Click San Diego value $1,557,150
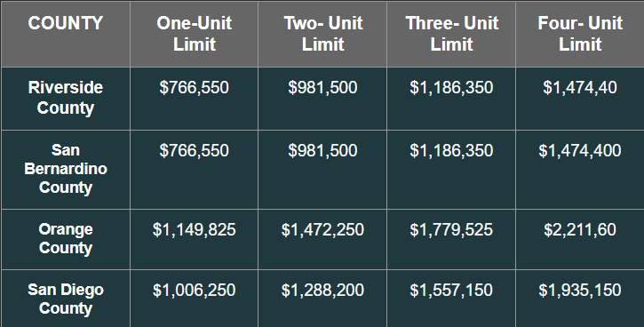This screenshot has height=327, width=644. [451, 290]
